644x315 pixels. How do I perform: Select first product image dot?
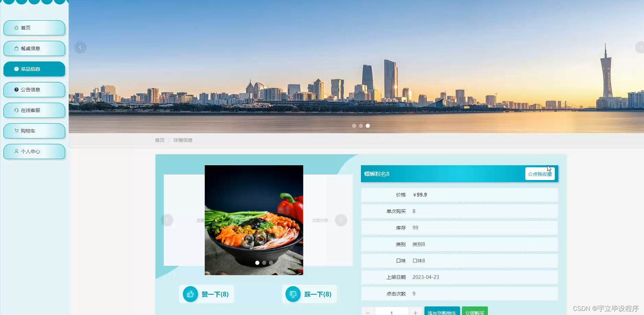(257, 263)
